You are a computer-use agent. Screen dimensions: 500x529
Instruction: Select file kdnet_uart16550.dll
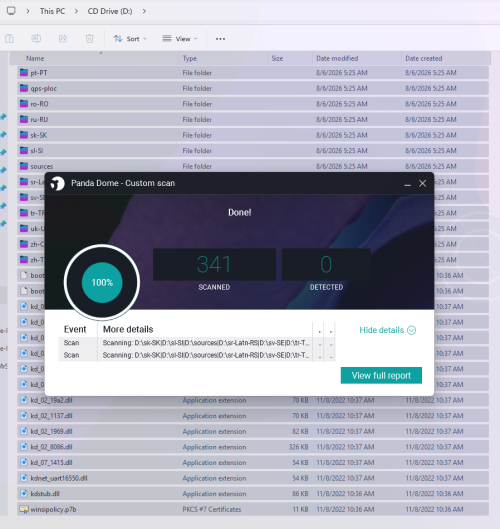[x=253, y=478]
